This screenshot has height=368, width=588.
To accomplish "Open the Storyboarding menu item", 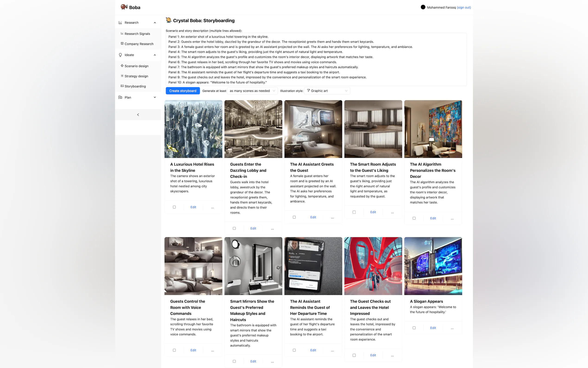I will (x=135, y=86).
